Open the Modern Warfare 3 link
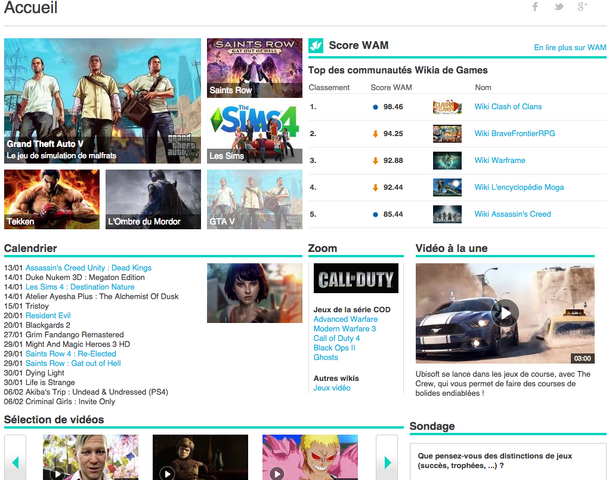The image size is (612, 480). tap(345, 329)
